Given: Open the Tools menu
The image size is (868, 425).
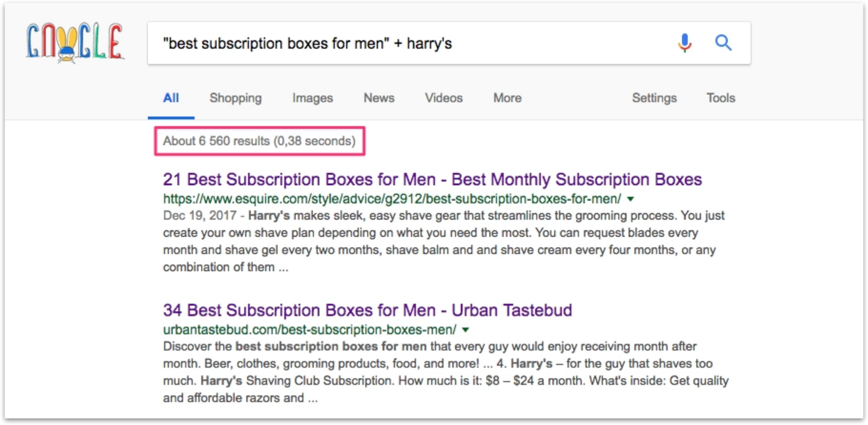Looking at the screenshot, I should (x=720, y=98).
